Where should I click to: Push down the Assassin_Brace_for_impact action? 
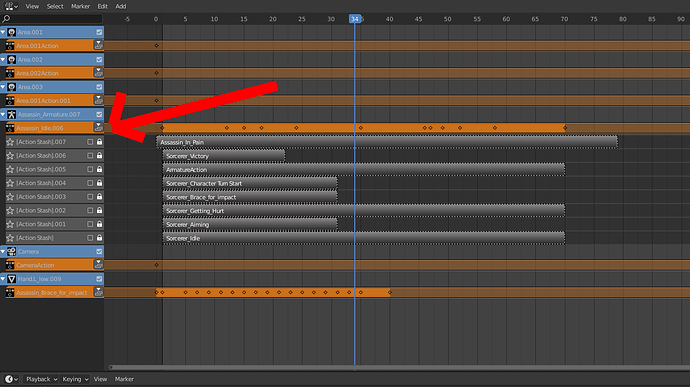98,292
